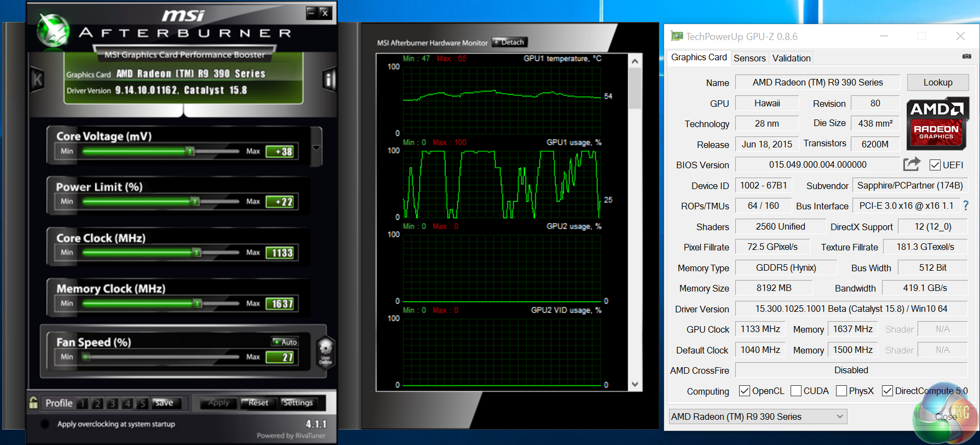Open the User Define fan gear icon

pos(325,351)
